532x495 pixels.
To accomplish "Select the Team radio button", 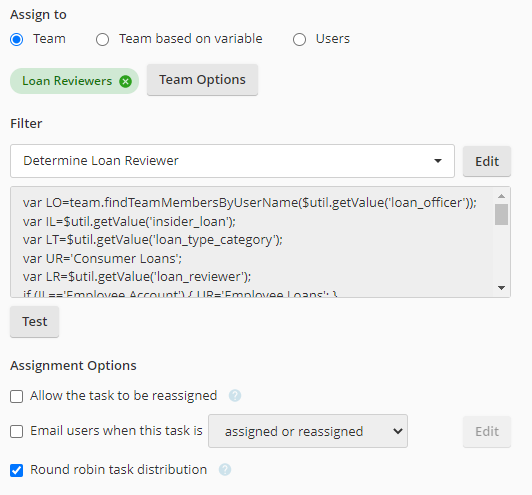I will (17, 39).
